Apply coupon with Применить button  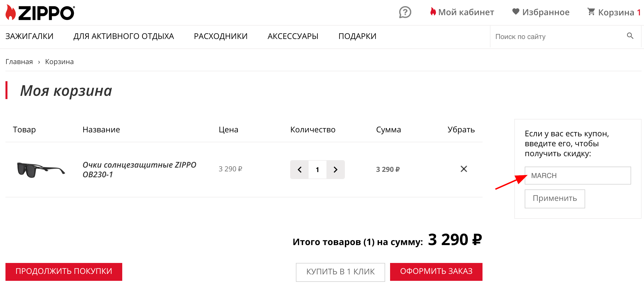pyautogui.click(x=555, y=199)
